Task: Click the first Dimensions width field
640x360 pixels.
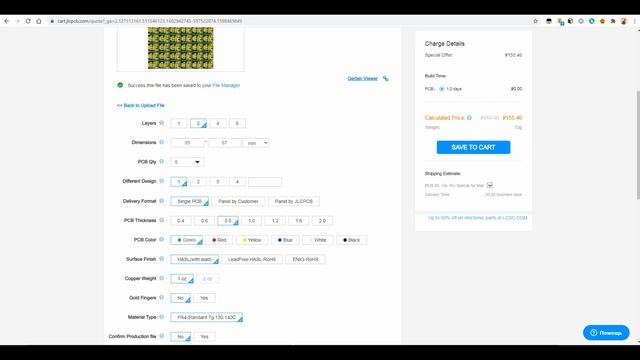Action: [187, 143]
